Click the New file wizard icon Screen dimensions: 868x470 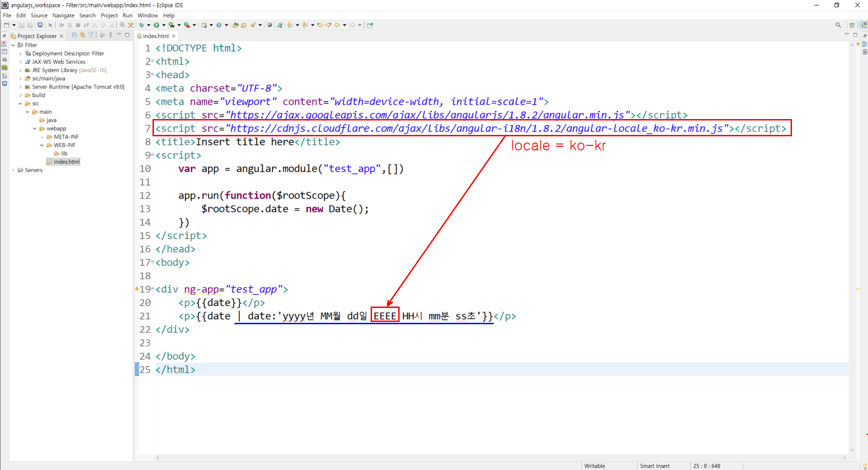pyautogui.click(x=6, y=25)
